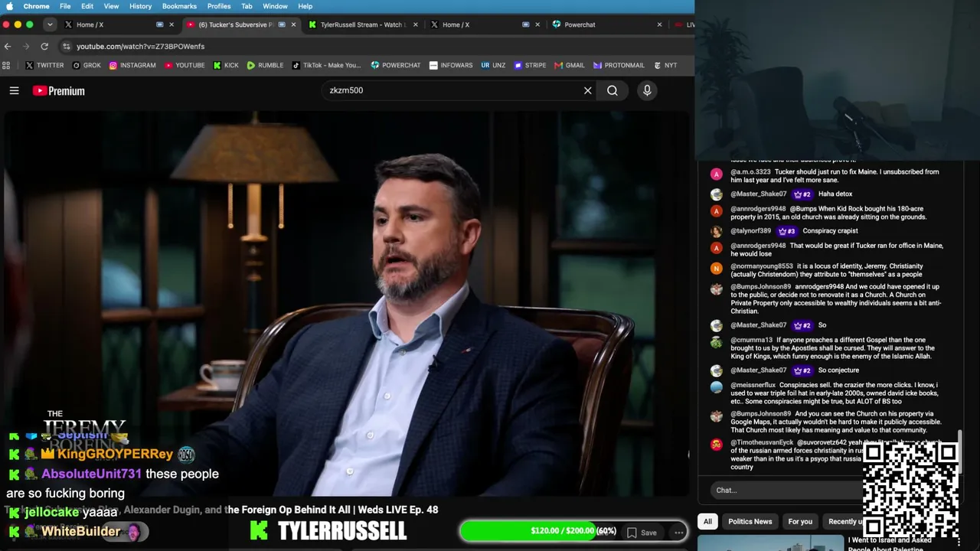This screenshot has width=980, height=551.
Task: Open the PROTONMAIL bookmark
Action: [619, 66]
